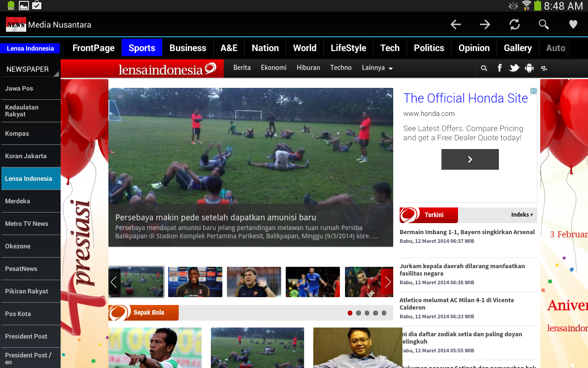Expand the NEWSPAPER list selector
The image size is (588, 368).
[x=30, y=69]
